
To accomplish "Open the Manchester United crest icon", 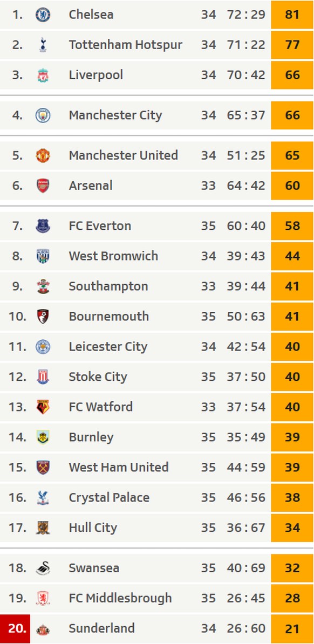I will coord(43,156).
